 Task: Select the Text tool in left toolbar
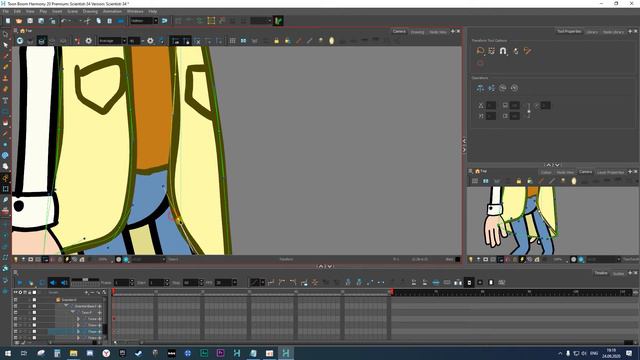5,100
